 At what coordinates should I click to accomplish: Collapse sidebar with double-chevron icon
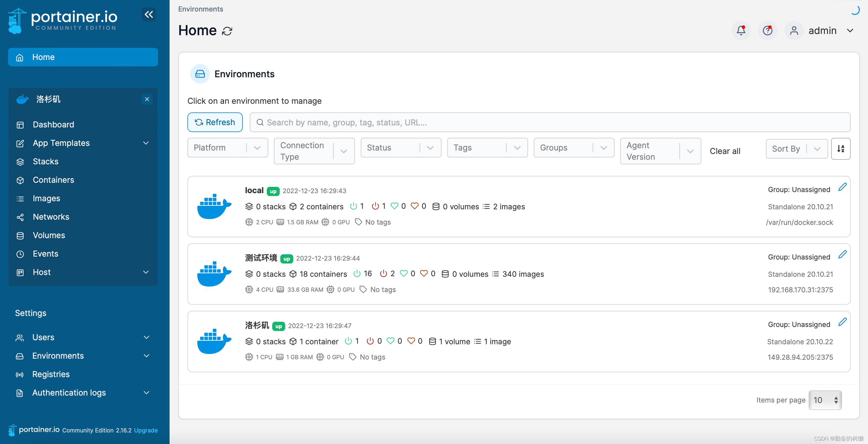point(149,14)
